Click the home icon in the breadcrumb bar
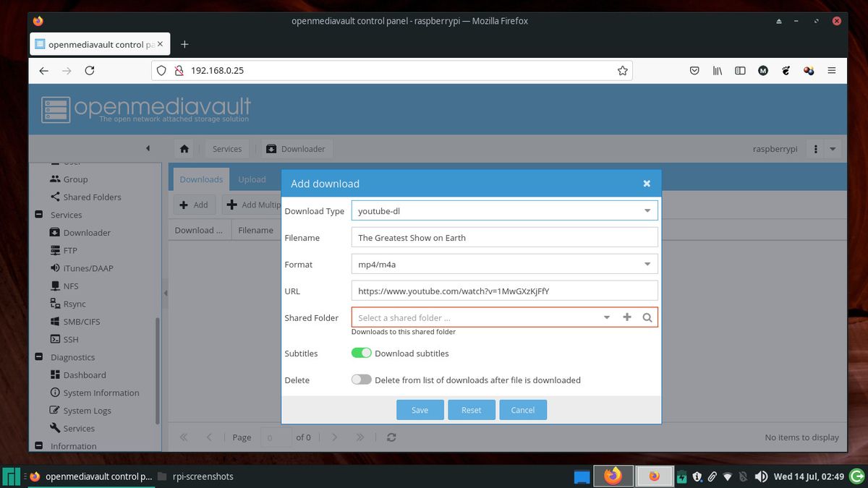Image resolution: width=868 pixels, height=488 pixels. click(184, 147)
